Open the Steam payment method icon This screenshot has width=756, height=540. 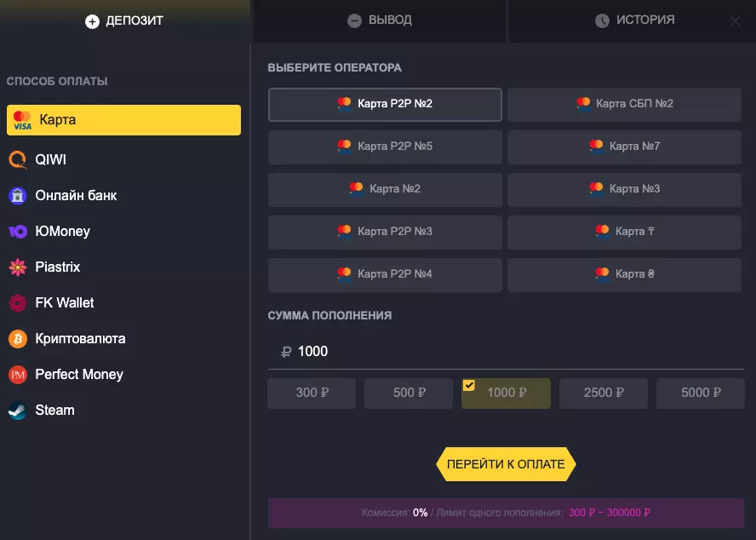point(18,410)
